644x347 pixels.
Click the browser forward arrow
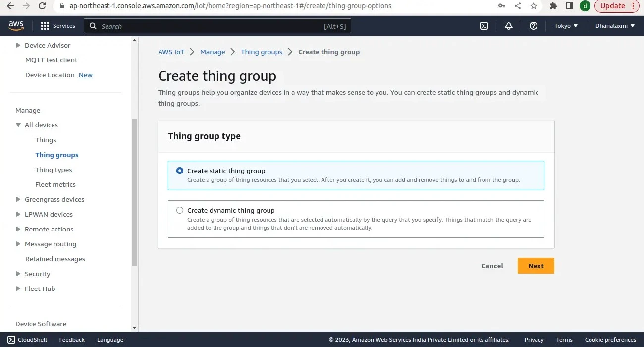[26, 6]
